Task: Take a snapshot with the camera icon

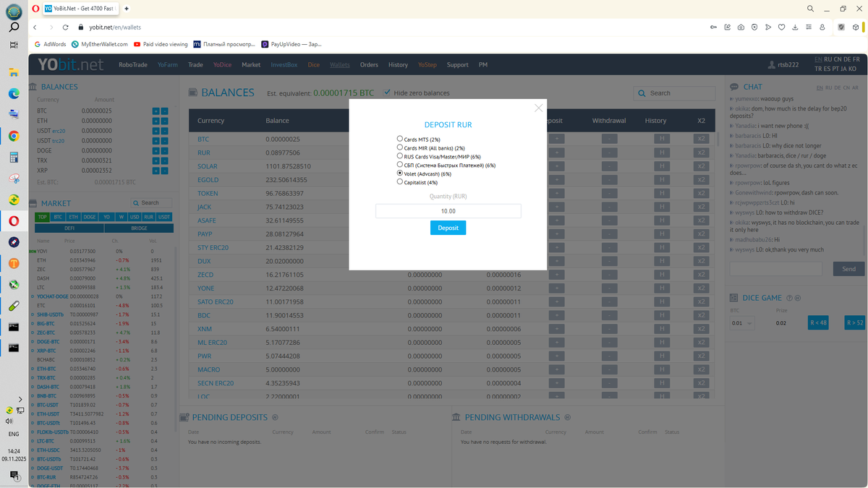Action: coord(741,27)
